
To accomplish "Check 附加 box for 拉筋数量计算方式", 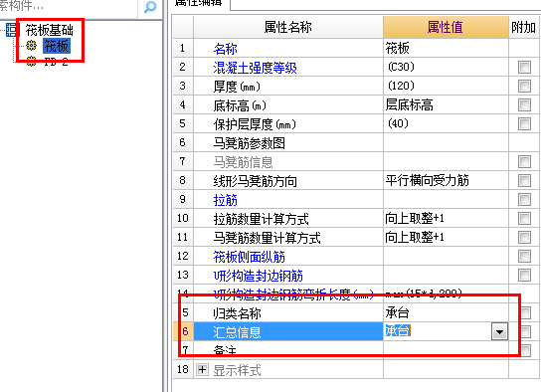I will (x=524, y=219).
